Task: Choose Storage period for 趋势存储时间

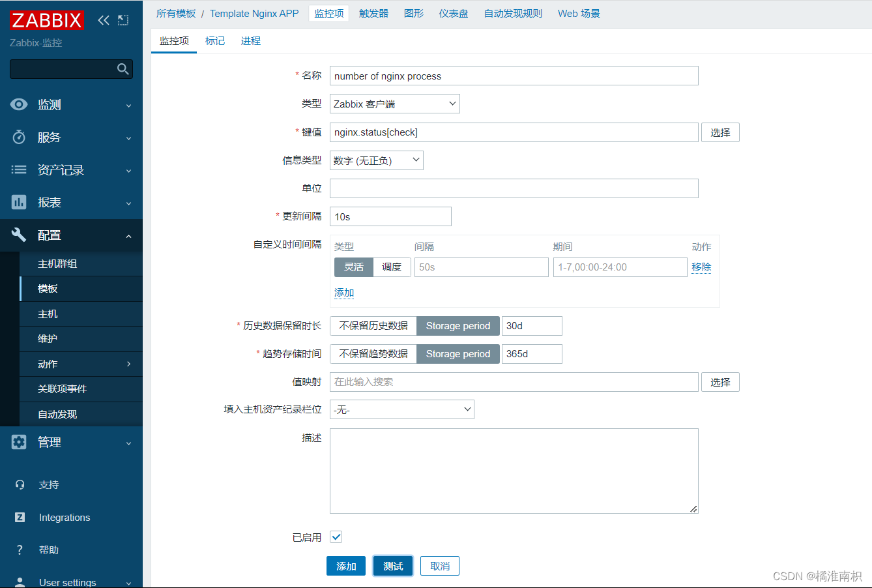Action: coord(458,354)
